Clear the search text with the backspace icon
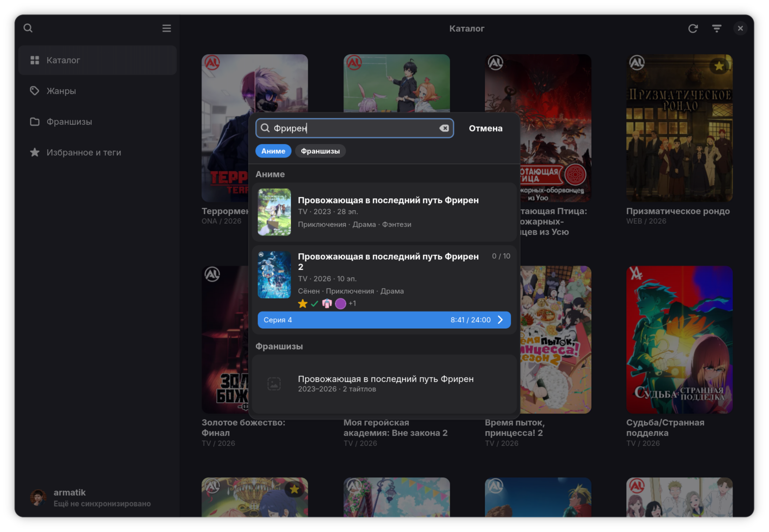This screenshot has height=532, width=769. [x=444, y=128]
